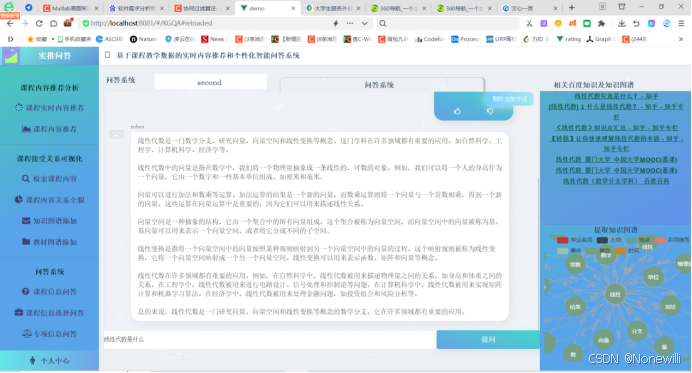692x373 pixels.
Task: Open 课程信息问答 with the question-mark icon
Action: (x=49, y=292)
